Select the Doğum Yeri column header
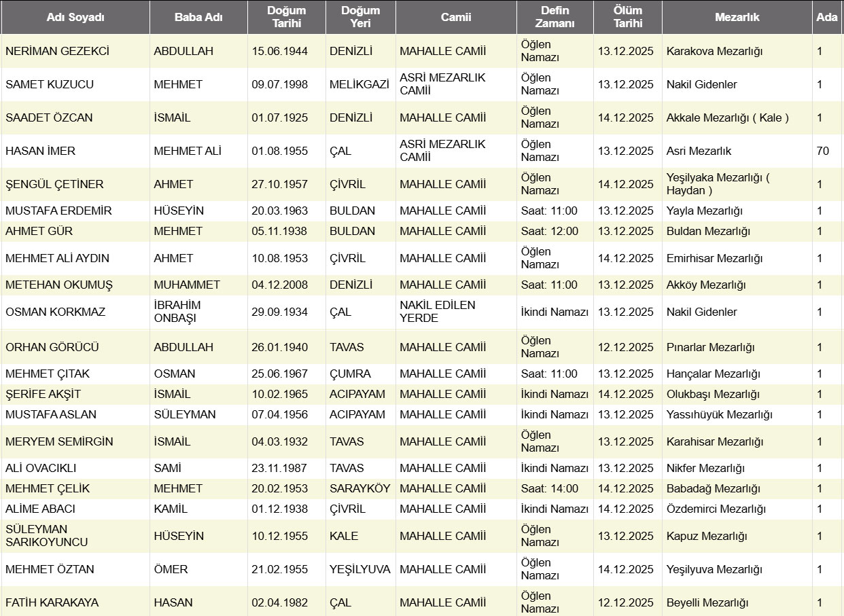Viewport: 844px width, 616px height. (360, 18)
